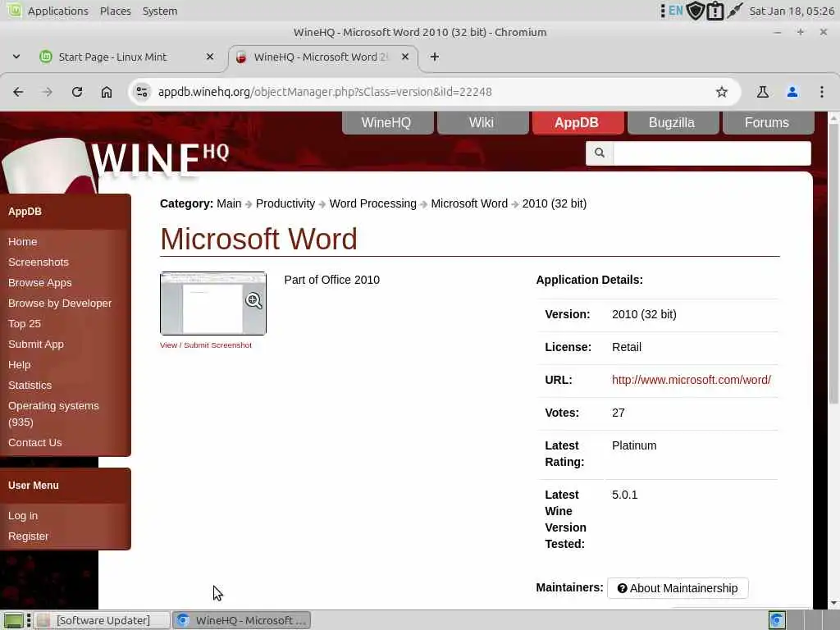Viewport: 840px width, 630px height.
Task: Open Browse Apps in the sidebar
Action: click(x=39, y=283)
